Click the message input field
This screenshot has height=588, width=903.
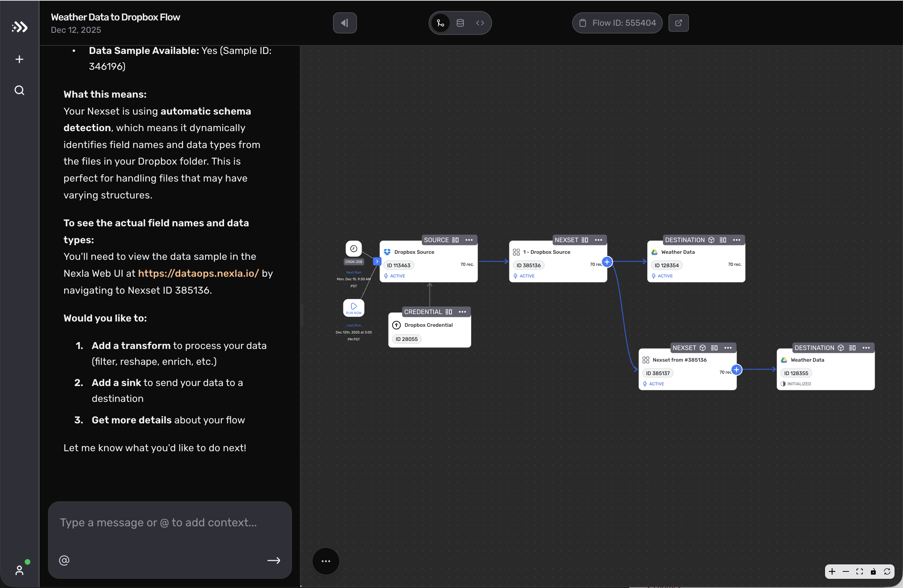point(159,523)
